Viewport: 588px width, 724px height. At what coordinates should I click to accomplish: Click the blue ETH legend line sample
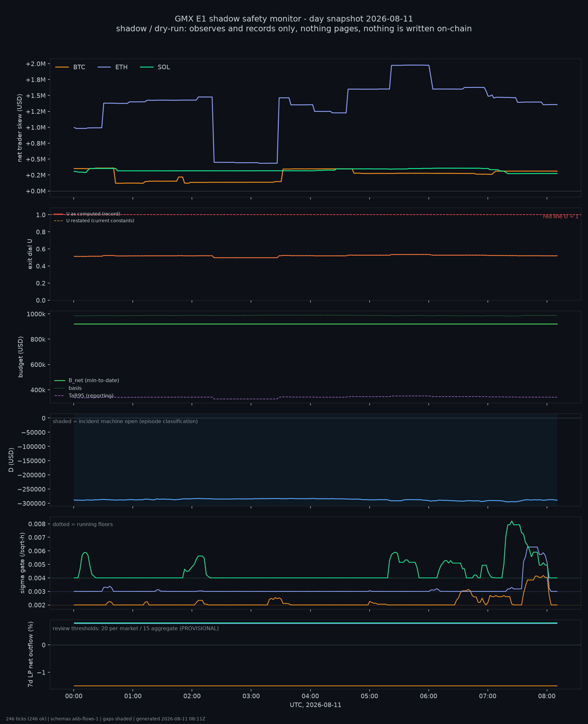pyautogui.click(x=104, y=67)
